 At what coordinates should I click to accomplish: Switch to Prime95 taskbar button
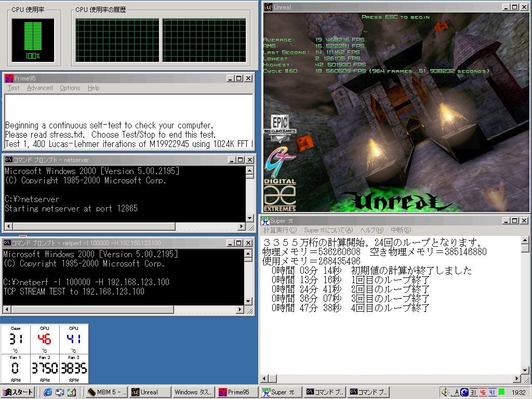tap(237, 392)
